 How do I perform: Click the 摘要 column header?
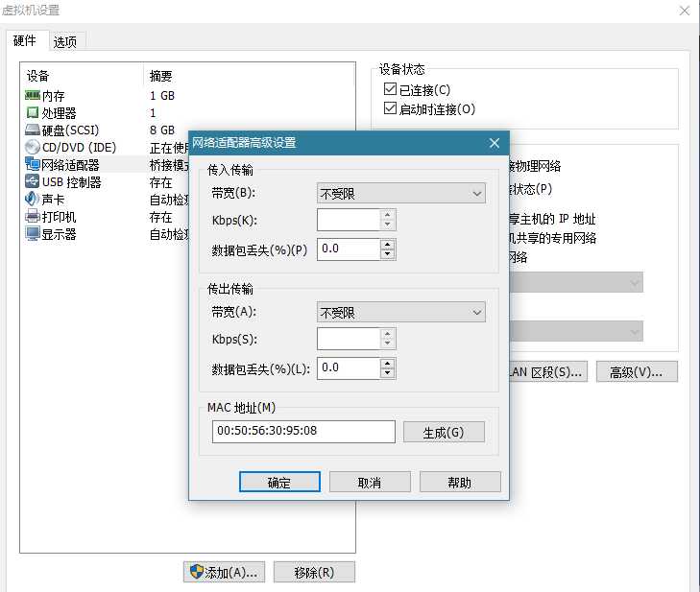click(x=160, y=76)
